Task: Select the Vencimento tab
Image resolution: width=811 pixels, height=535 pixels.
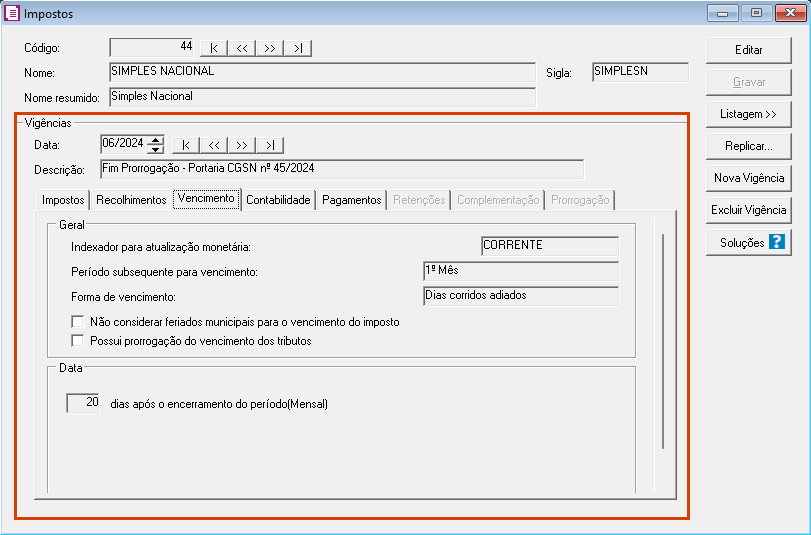Action: coord(206,199)
